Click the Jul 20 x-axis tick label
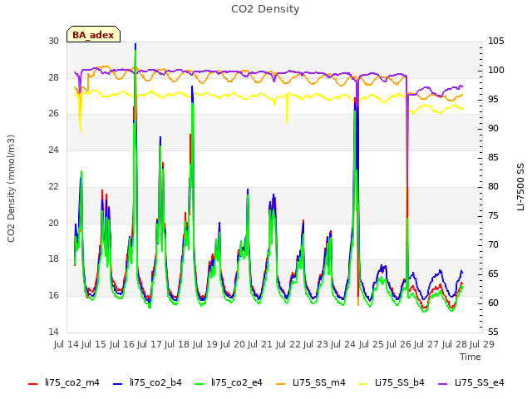The height and width of the screenshot is (399, 532). coord(233,344)
